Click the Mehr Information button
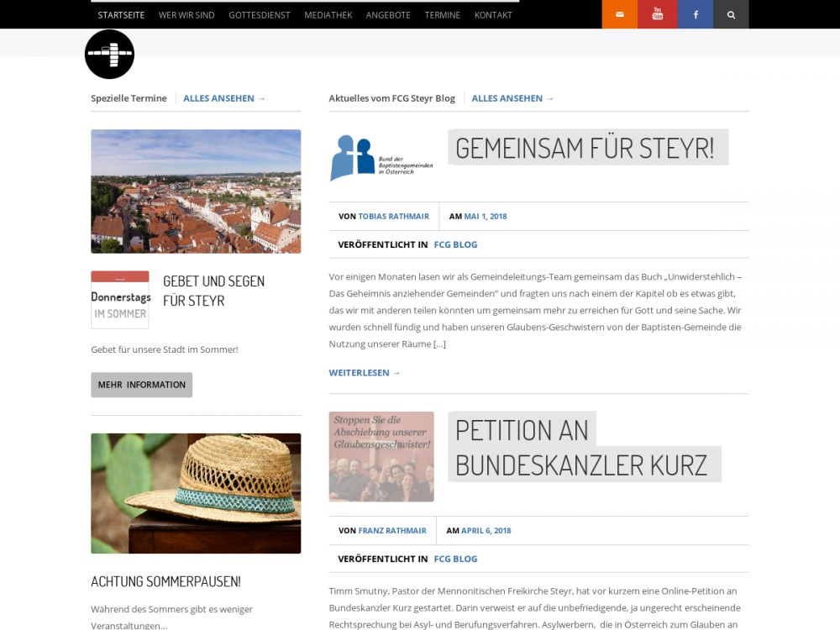Screen dimensions: 840x630 [141, 385]
